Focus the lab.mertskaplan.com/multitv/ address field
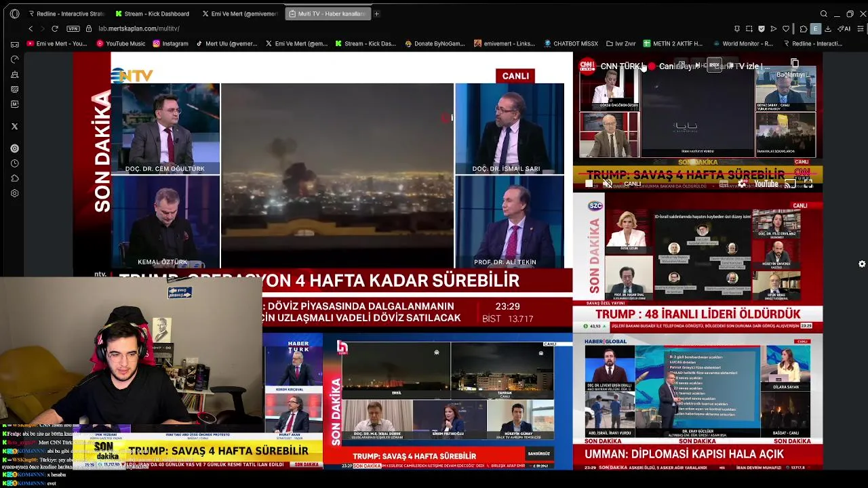868x488 pixels. [139, 28]
